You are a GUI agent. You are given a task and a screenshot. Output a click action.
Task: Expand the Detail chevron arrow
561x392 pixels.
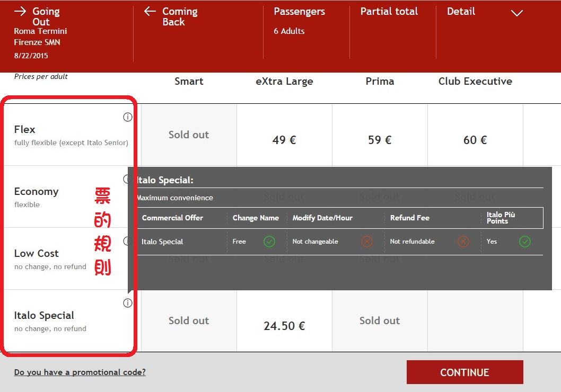pos(516,13)
